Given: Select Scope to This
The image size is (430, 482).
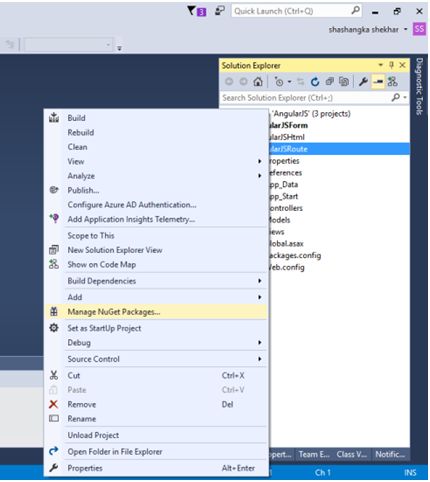Looking at the screenshot, I should click(156, 236).
